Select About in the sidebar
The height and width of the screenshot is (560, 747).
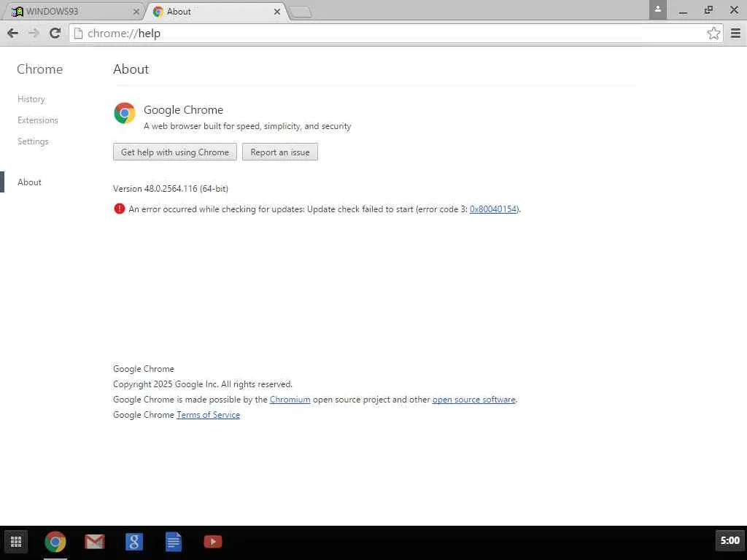click(29, 182)
